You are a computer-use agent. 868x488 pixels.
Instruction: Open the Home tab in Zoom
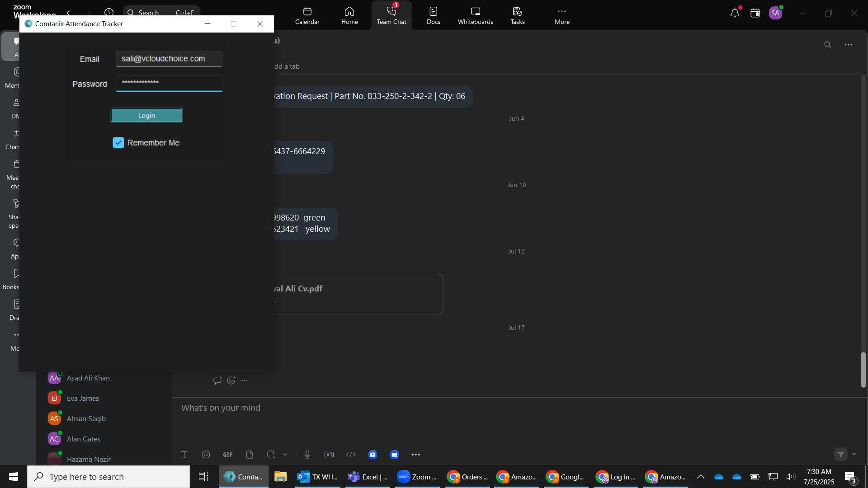click(x=349, y=15)
